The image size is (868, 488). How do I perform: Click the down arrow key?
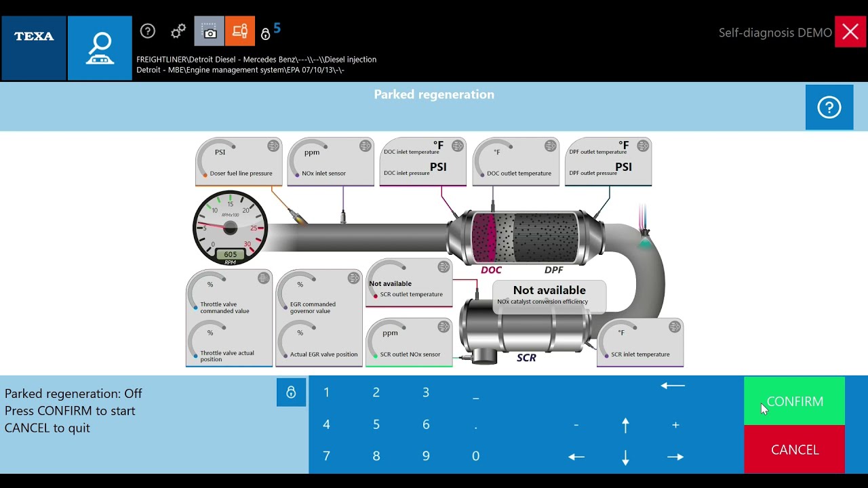tap(625, 457)
